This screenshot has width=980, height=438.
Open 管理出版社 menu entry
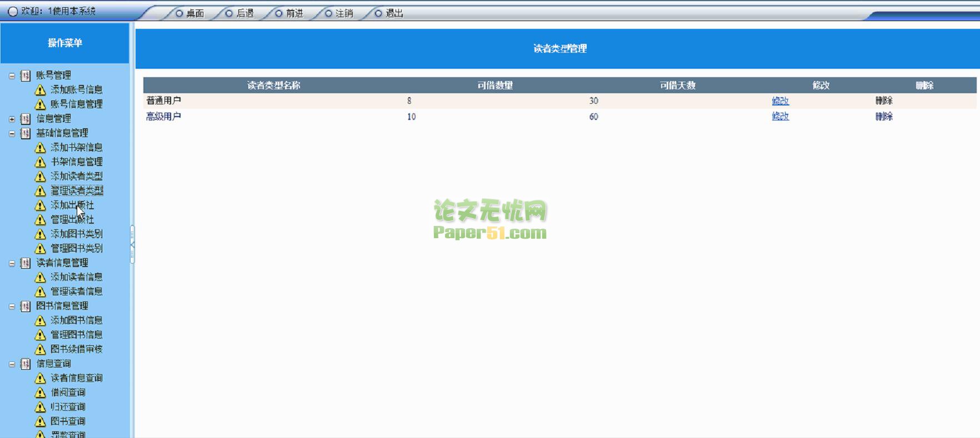72,219
